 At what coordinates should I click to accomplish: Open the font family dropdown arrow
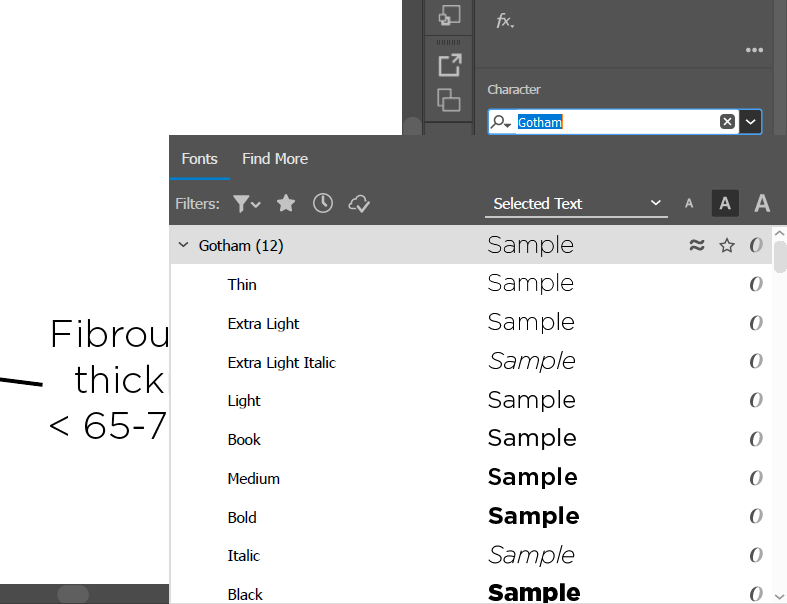coord(750,122)
